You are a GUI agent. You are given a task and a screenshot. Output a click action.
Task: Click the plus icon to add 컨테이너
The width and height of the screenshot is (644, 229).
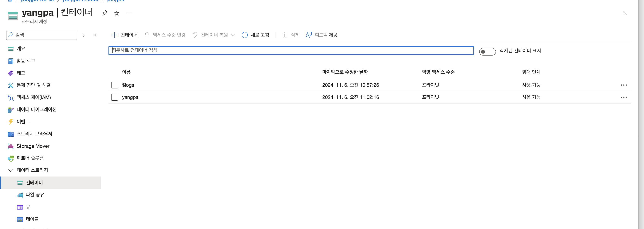tap(114, 35)
